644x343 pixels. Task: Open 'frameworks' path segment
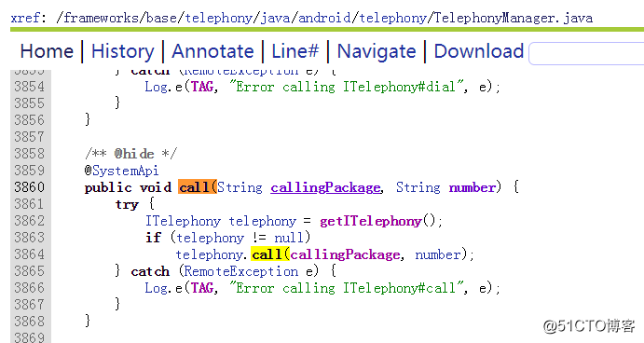(102, 18)
